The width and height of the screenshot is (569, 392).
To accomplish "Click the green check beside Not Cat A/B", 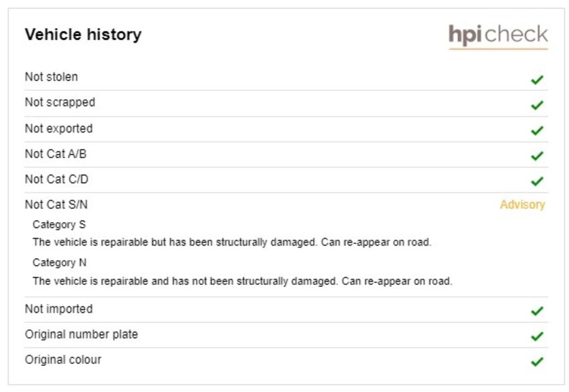I will click(537, 156).
